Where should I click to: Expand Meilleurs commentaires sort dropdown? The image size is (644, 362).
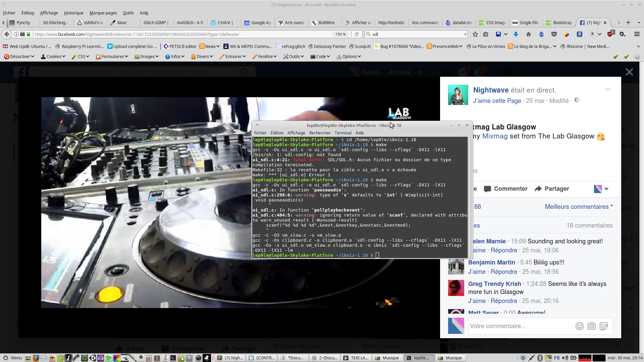coord(578,207)
